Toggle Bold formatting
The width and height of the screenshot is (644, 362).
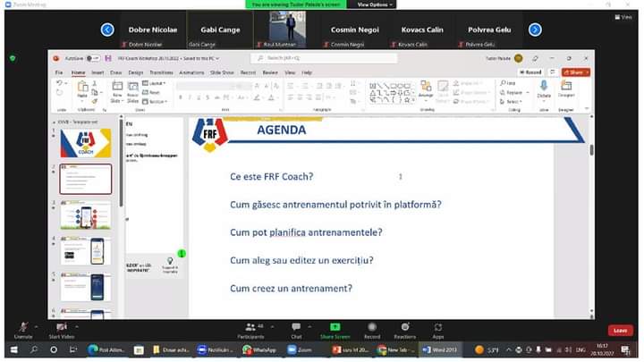(181, 97)
